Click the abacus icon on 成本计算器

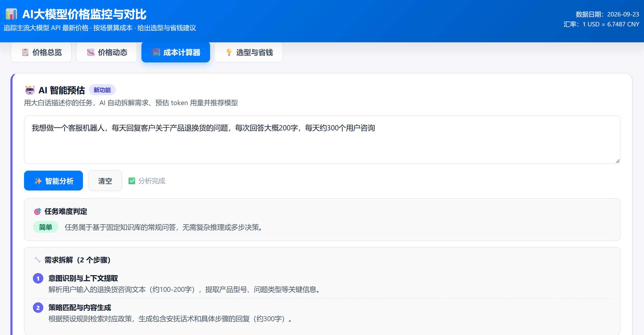click(156, 52)
